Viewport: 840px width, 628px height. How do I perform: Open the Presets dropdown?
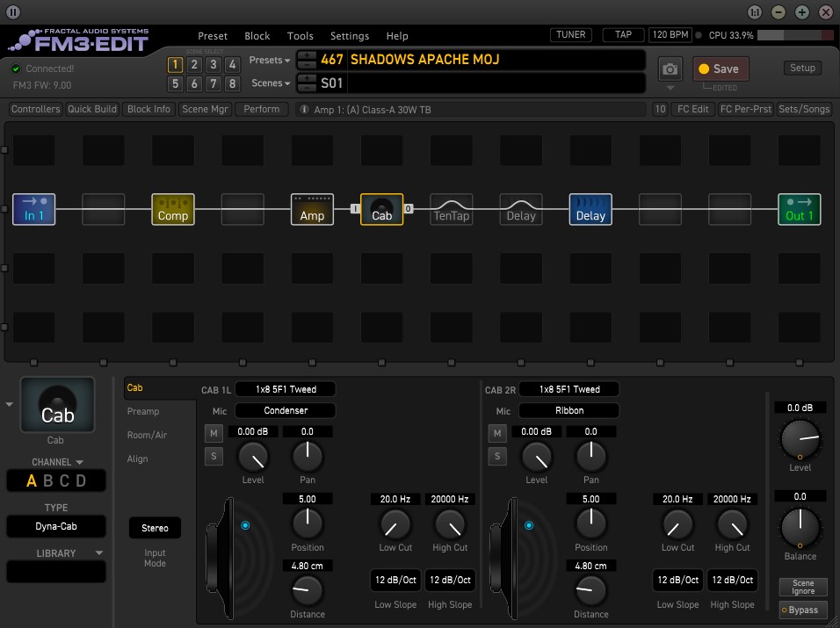(270, 60)
